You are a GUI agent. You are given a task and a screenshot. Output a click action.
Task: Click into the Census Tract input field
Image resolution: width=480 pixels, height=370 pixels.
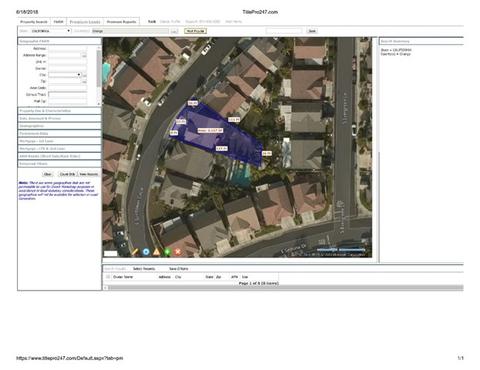[68, 95]
